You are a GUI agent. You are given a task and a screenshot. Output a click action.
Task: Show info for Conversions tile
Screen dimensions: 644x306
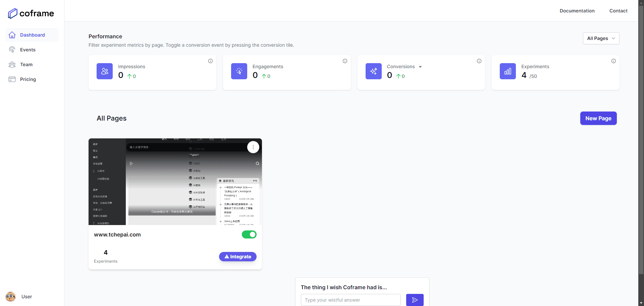click(x=479, y=61)
